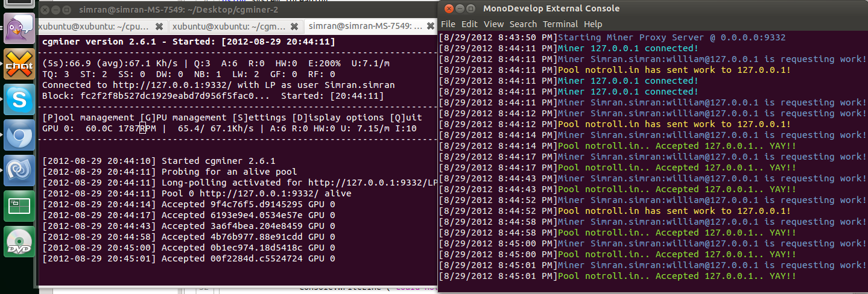The height and width of the screenshot is (294, 868).
Task: Click the 'Accepted 00f2284d.c5524724' log line
Action: [189, 258]
